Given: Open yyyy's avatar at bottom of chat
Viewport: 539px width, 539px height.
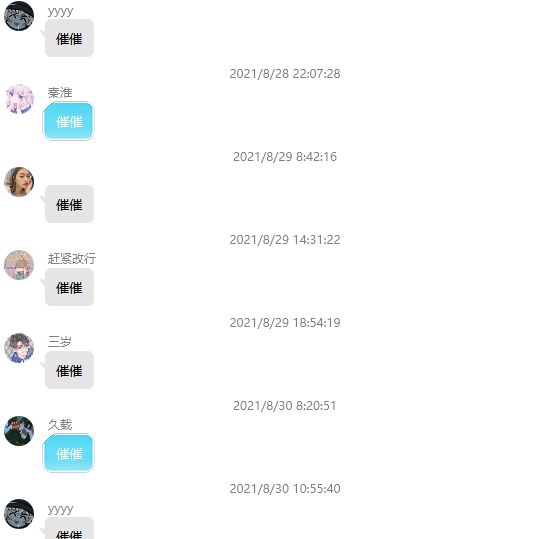Looking at the screenshot, I should (x=19, y=514).
